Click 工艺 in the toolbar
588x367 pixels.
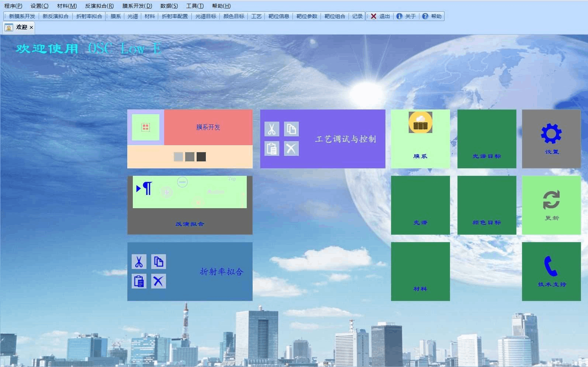pyautogui.click(x=256, y=16)
